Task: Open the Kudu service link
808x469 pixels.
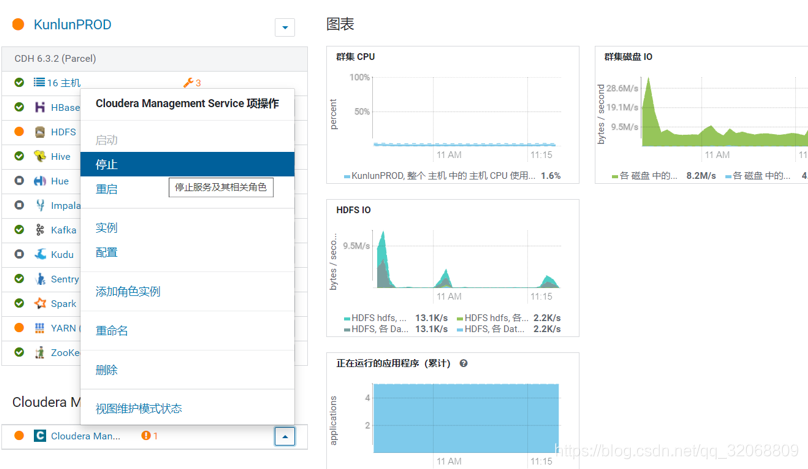Action: [62, 255]
